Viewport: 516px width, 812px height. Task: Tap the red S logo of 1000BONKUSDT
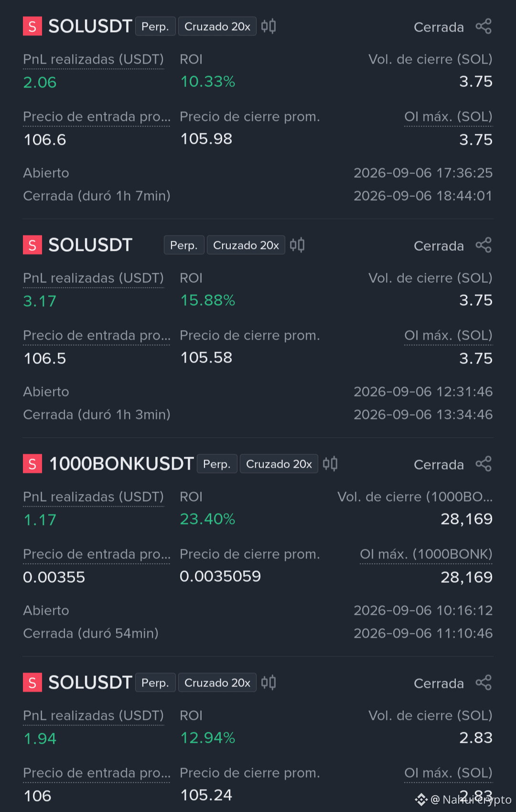(x=32, y=464)
